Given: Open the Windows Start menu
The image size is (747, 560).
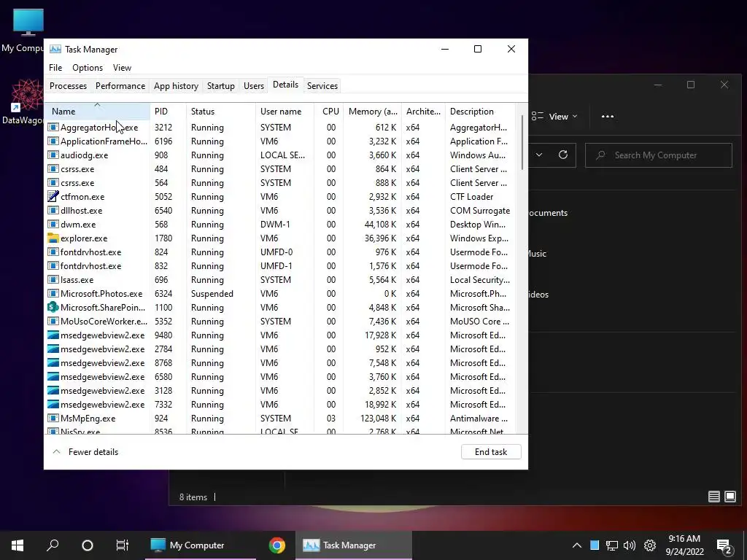Looking at the screenshot, I should 18,545.
